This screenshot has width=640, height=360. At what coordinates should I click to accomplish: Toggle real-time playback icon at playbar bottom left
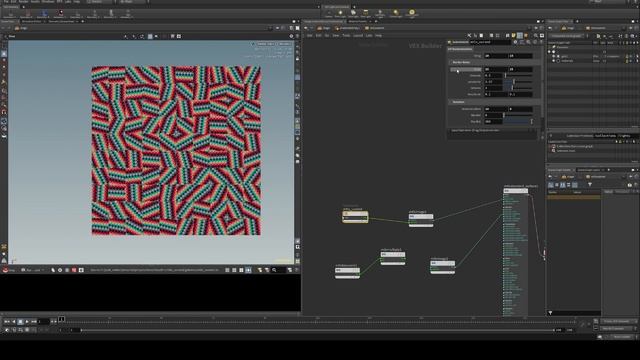pyautogui.click(x=7, y=329)
